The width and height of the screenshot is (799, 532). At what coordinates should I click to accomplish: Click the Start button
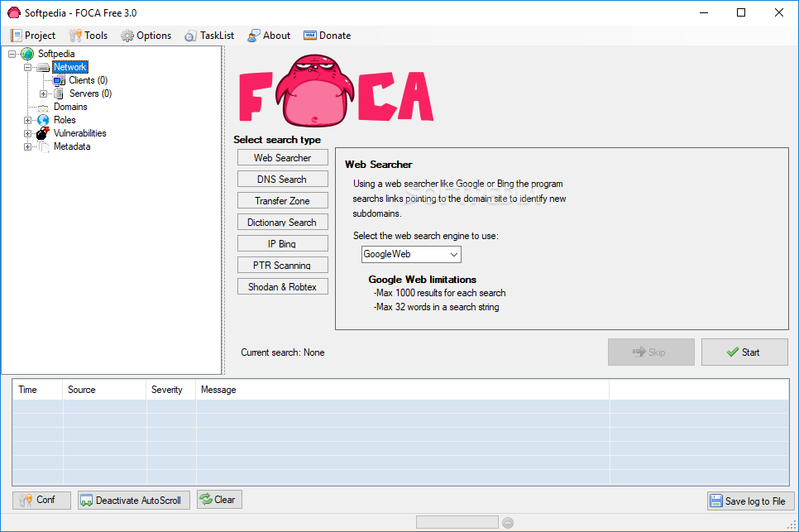pos(744,352)
